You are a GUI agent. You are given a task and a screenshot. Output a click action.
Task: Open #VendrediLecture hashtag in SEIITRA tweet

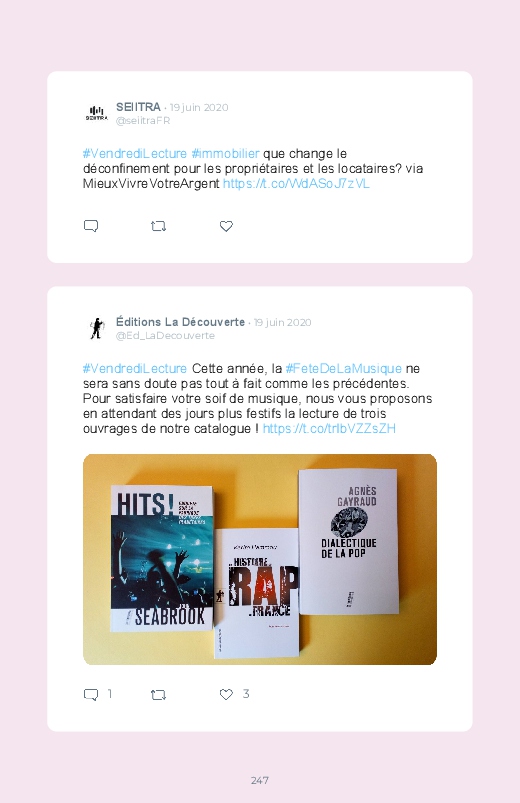(135, 154)
